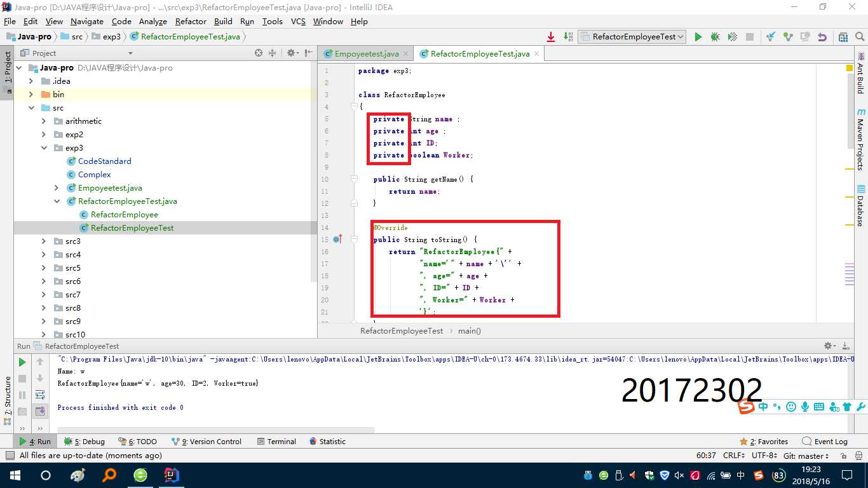This screenshot has height=488, width=868.
Task: Open the Analyze menu
Action: [153, 21]
